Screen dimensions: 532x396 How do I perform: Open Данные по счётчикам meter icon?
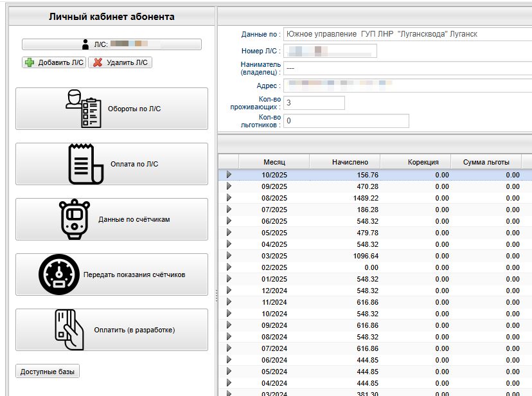point(75,219)
